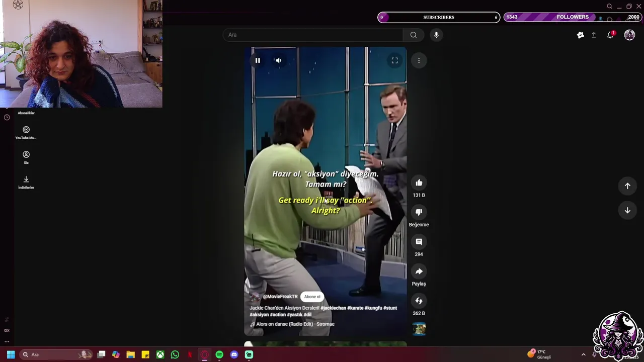
Task: Mute the Short's volume
Action: pos(278,60)
